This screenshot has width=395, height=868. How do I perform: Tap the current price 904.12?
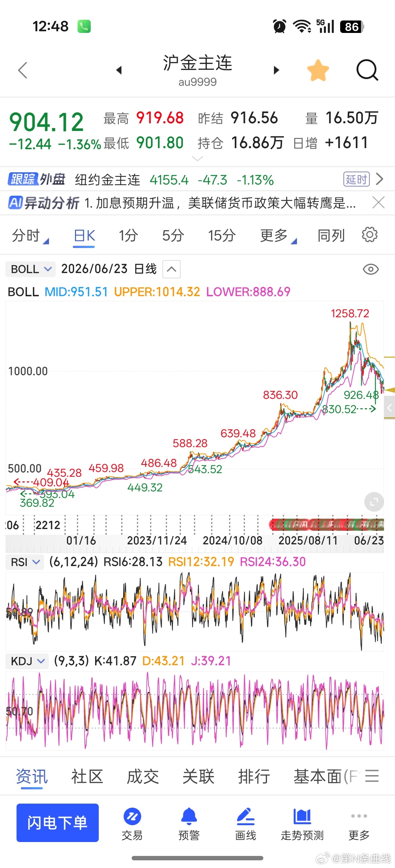46,122
